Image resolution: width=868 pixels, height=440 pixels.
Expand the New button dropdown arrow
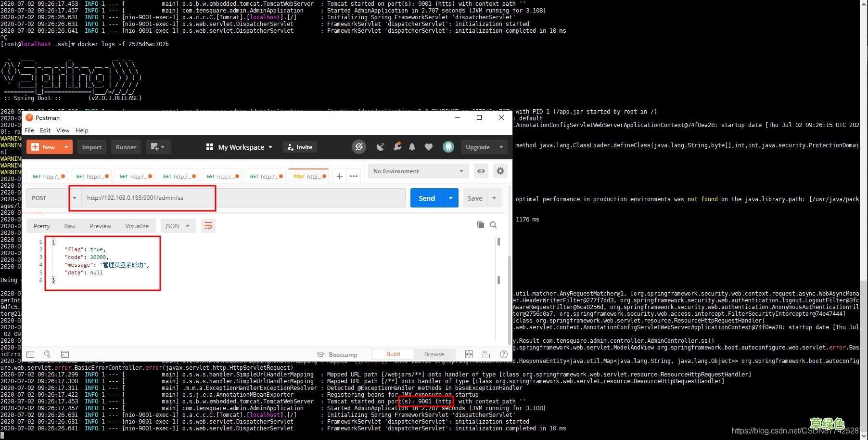(x=66, y=147)
